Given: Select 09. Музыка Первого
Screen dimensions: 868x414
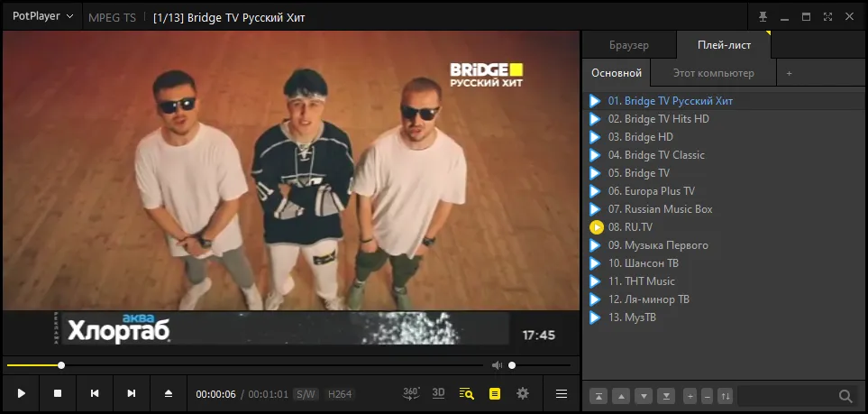Looking at the screenshot, I should pyautogui.click(x=725, y=245).
